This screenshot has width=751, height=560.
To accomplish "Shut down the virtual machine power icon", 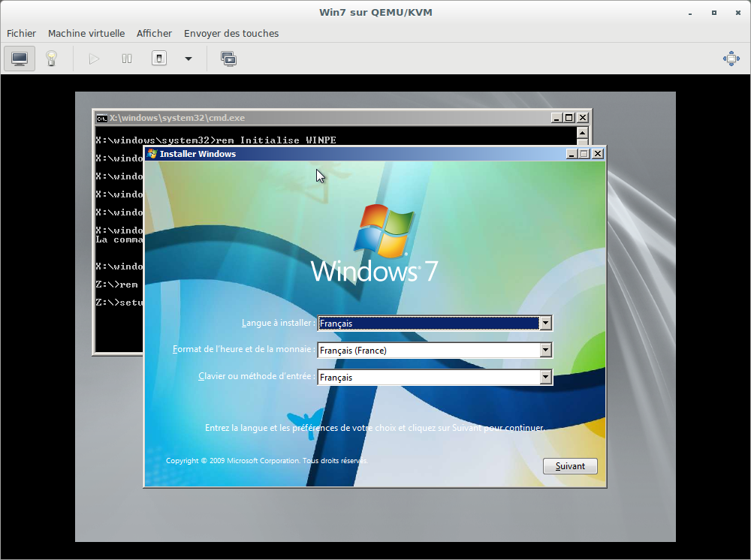I will tap(159, 59).
